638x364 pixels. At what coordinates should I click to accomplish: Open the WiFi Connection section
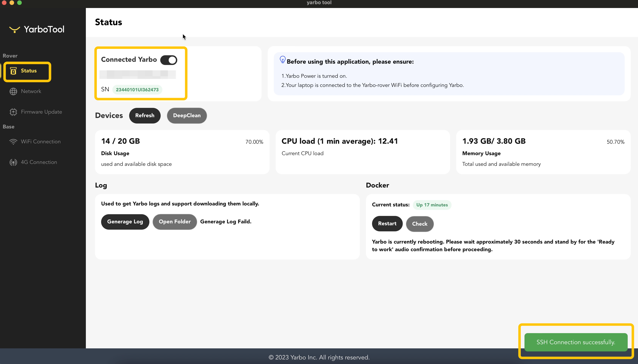click(x=40, y=142)
